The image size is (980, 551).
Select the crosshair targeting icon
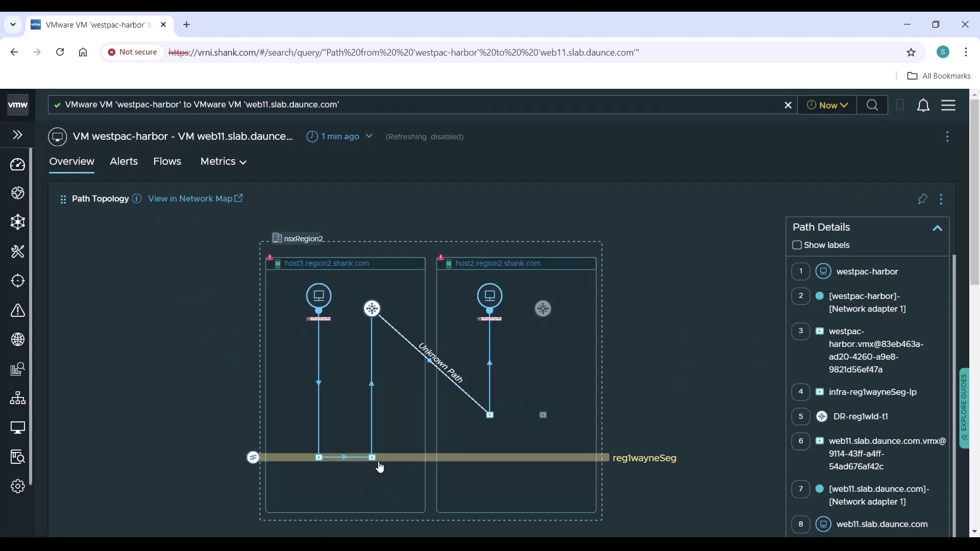tap(18, 281)
